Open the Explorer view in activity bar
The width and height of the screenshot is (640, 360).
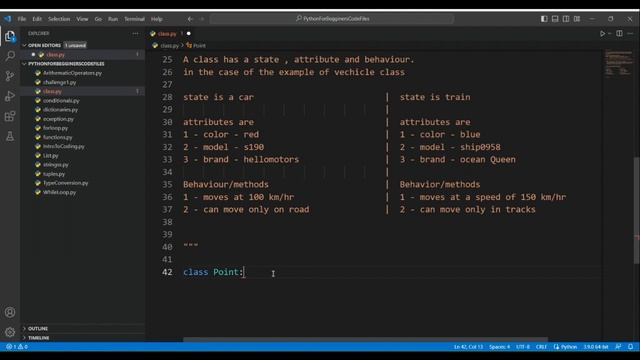point(10,36)
